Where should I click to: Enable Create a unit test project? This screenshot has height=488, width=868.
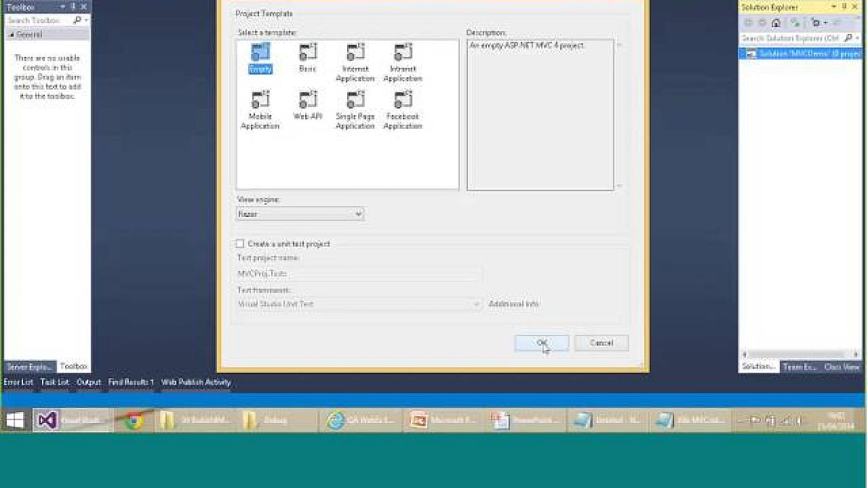(x=240, y=244)
